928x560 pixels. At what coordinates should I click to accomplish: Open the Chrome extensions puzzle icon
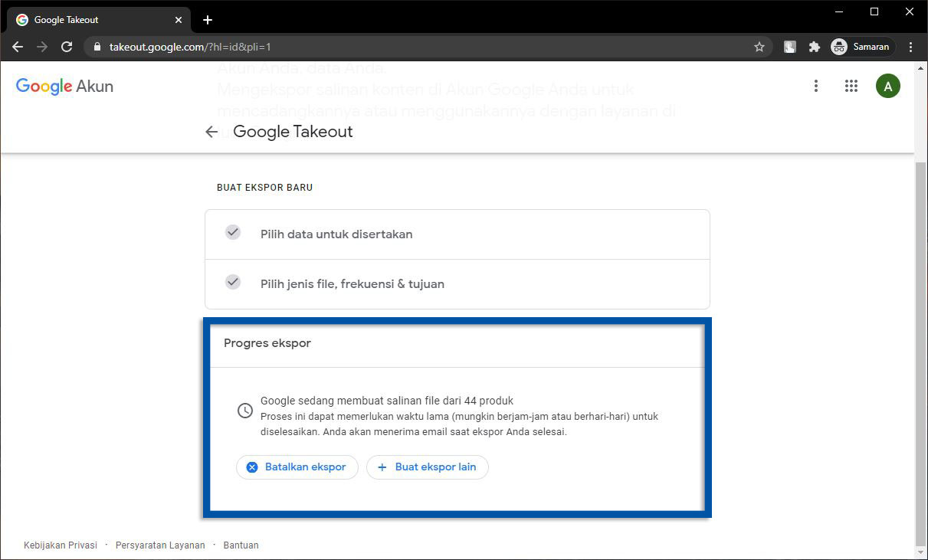(x=814, y=47)
